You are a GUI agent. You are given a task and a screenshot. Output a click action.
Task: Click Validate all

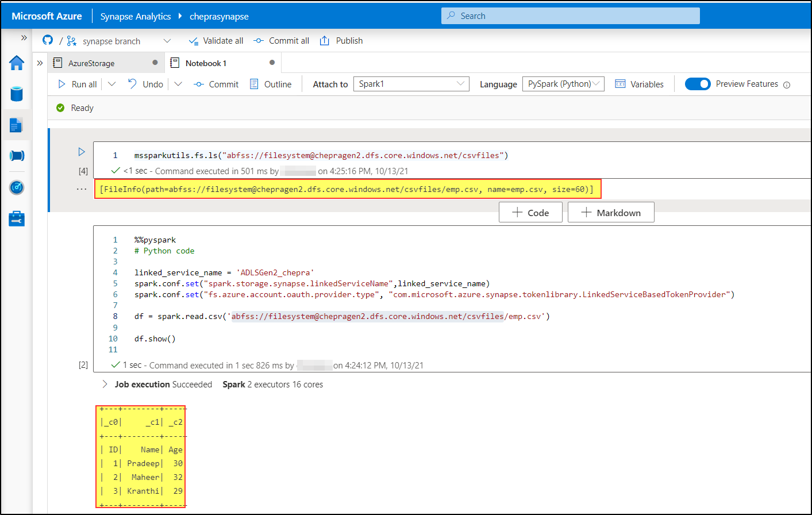[x=216, y=41]
